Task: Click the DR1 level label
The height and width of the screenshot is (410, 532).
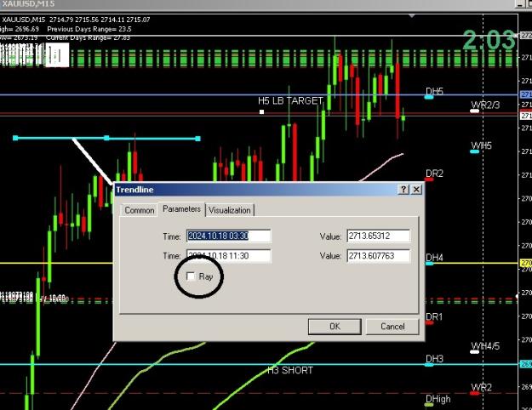Action: click(x=434, y=316)
